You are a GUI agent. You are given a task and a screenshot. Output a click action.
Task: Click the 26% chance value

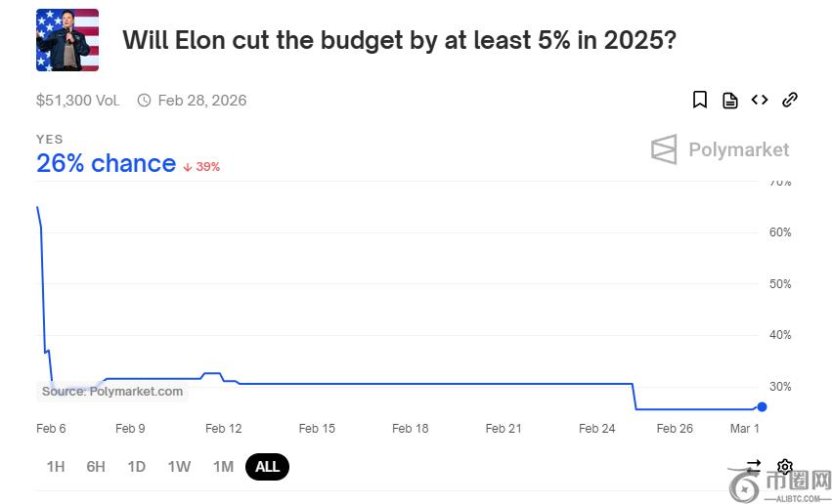click(x=106, y=164)
